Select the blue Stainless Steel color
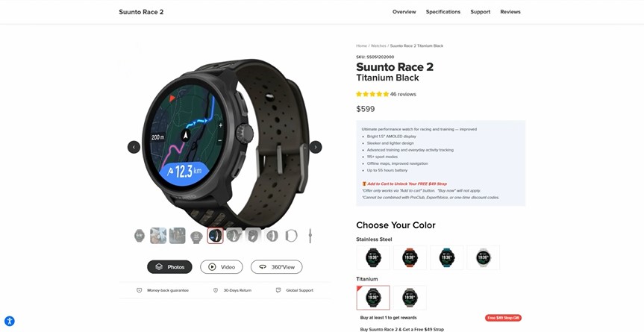Screen dimensions: 644x332 click(447, 257)
